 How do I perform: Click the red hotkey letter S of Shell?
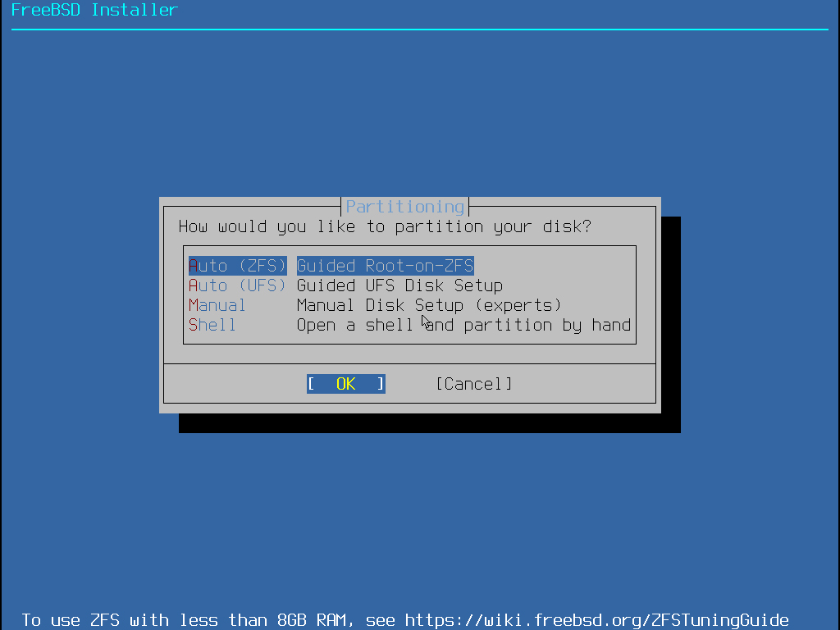point(194,325)
